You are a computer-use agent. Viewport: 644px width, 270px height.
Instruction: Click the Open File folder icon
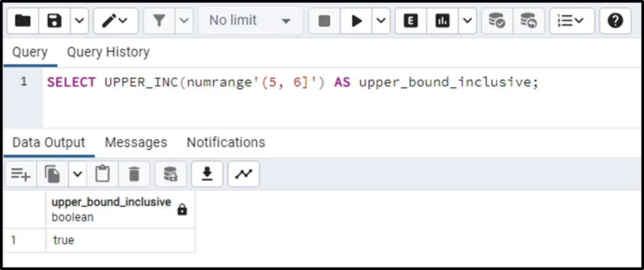coord(23,21)
